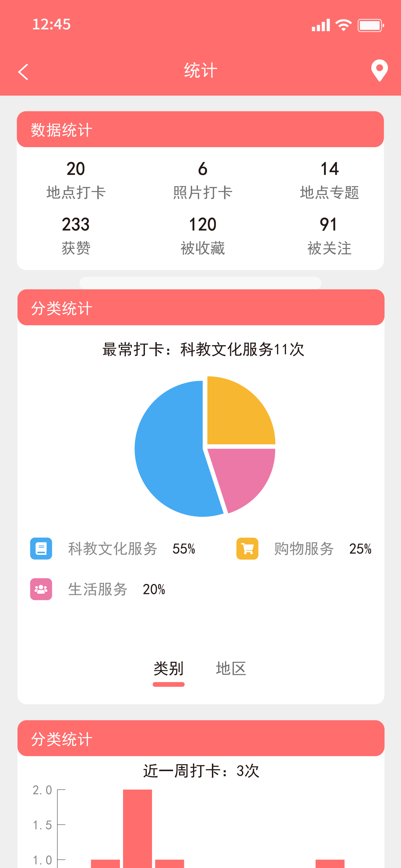Tap the Wi-Fi status icon
Viewport: 401px width, 868px height.
point(344,25)
